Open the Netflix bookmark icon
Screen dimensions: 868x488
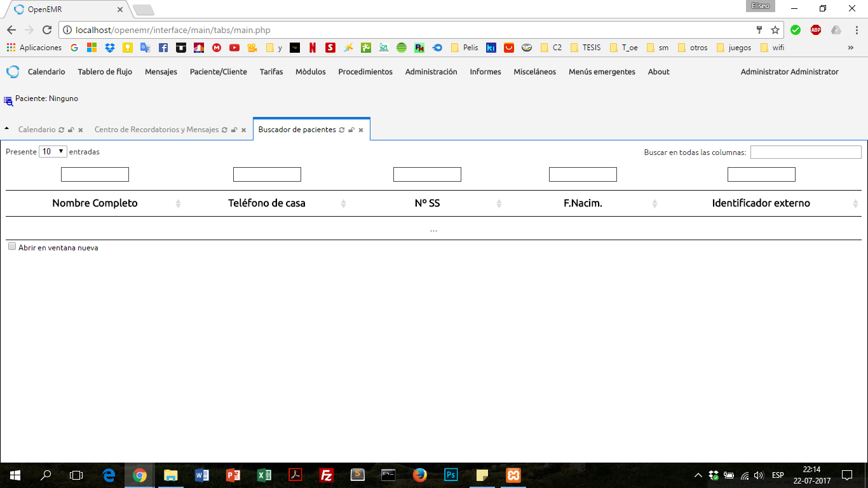(313, 48)
